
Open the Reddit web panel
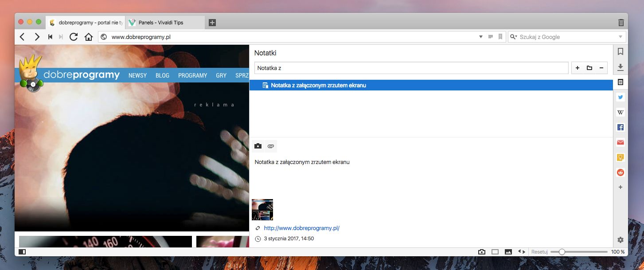point(621,172)
